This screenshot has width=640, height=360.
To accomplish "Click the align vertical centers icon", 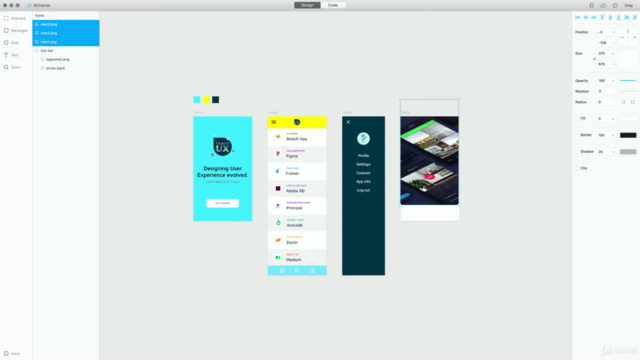I will pos(610,18).
